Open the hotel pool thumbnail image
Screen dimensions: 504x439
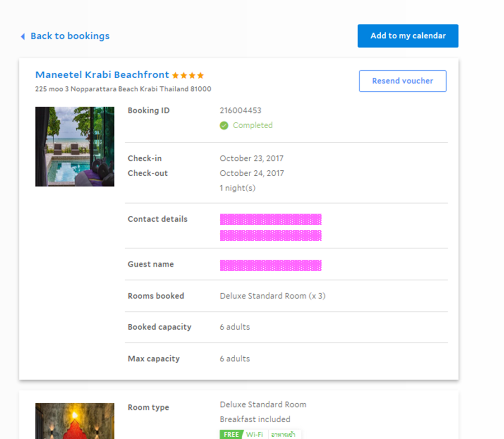[75, 146]
